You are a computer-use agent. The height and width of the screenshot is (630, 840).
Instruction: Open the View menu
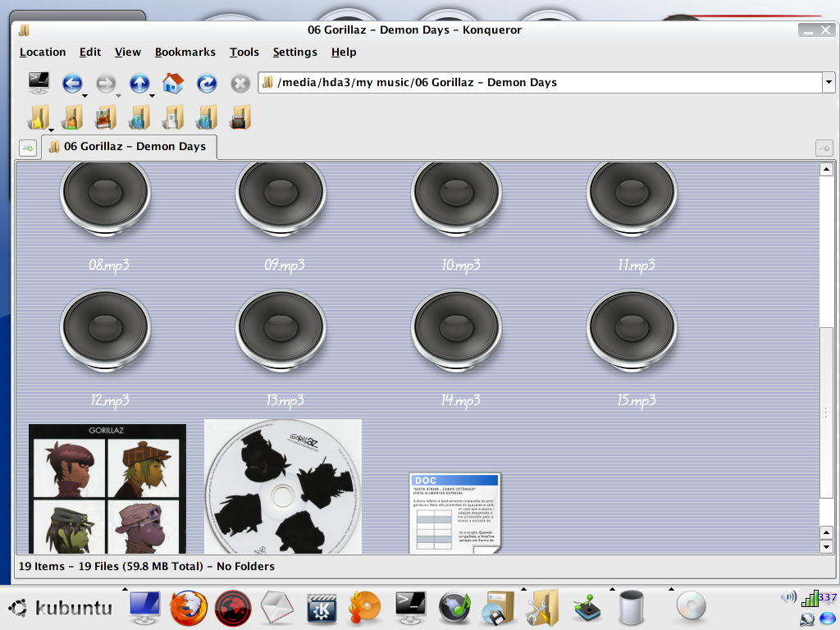pos(127,52)
